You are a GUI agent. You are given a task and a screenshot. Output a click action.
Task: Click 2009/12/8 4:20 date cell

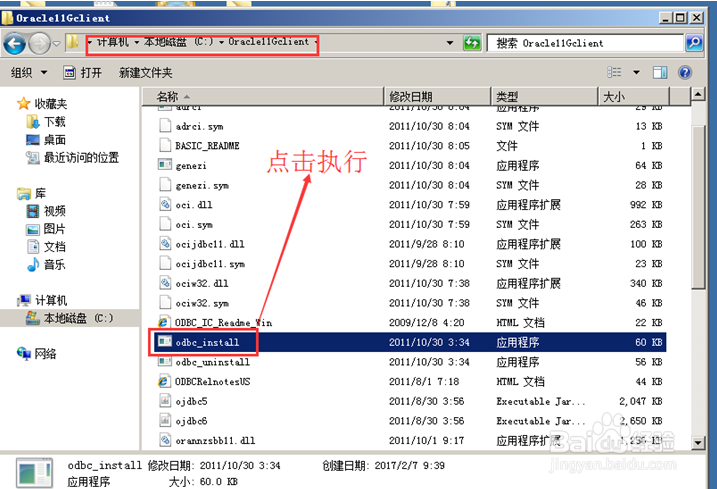[x=426, y=322]
